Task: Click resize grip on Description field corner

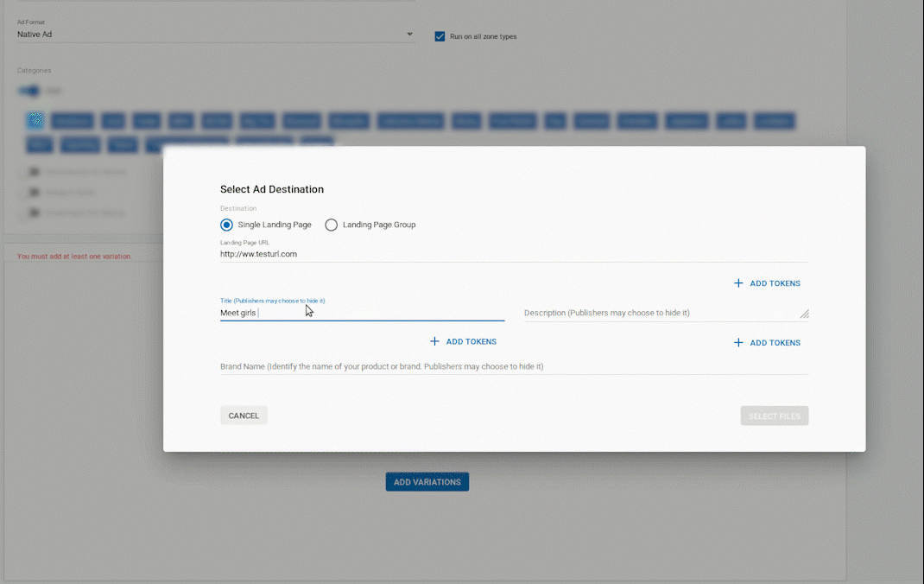Action: point(804,314)
